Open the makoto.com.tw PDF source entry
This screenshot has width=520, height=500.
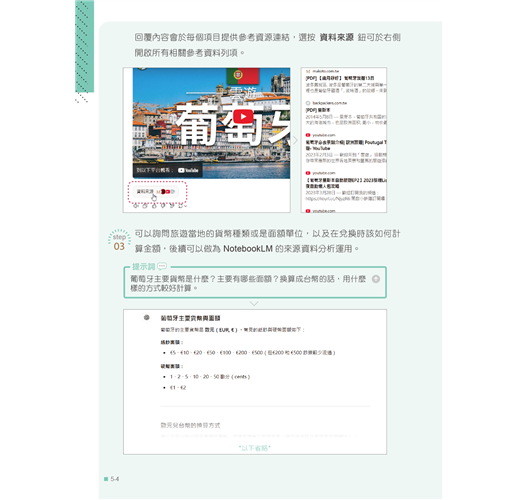pyautogui.click(x=346, y=81)
